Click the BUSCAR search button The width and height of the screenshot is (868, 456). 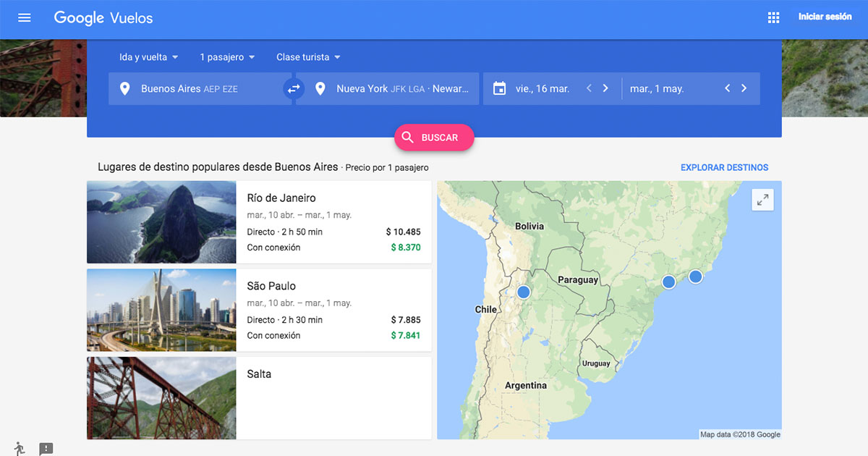click(434, 138)
